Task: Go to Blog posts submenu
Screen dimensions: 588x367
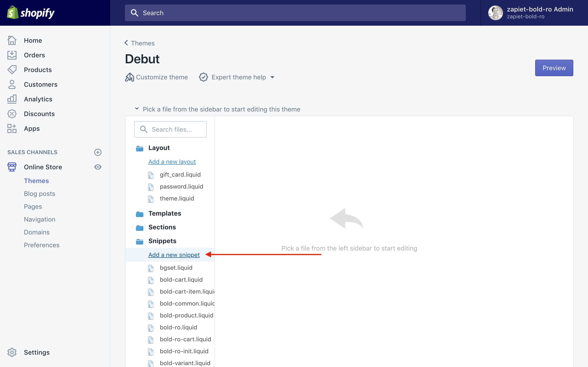Action: tap(39, 194)
